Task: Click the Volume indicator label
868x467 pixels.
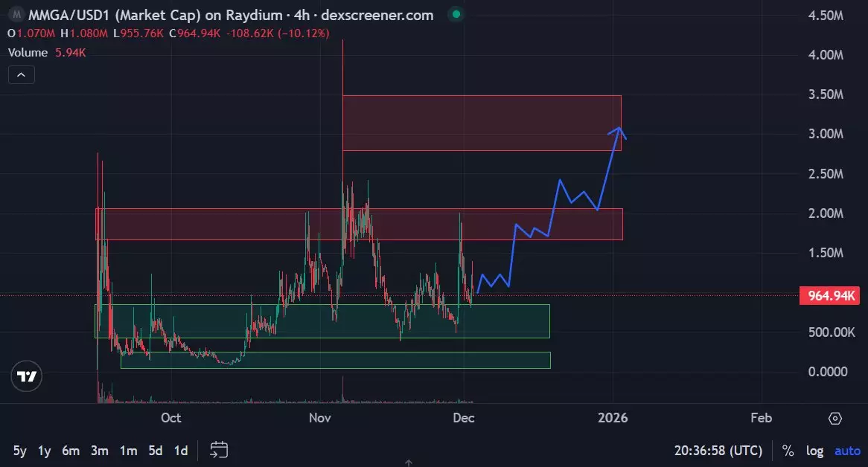Action: coord(28,53)
